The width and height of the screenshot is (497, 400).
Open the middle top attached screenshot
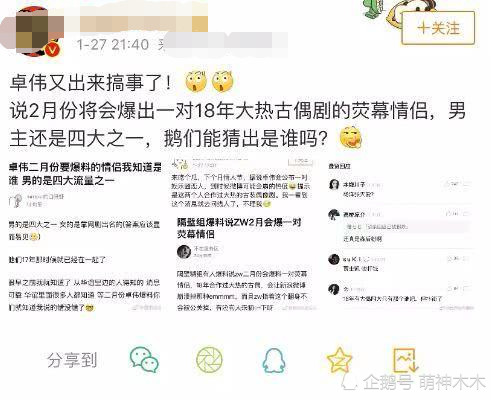(243, 183)
